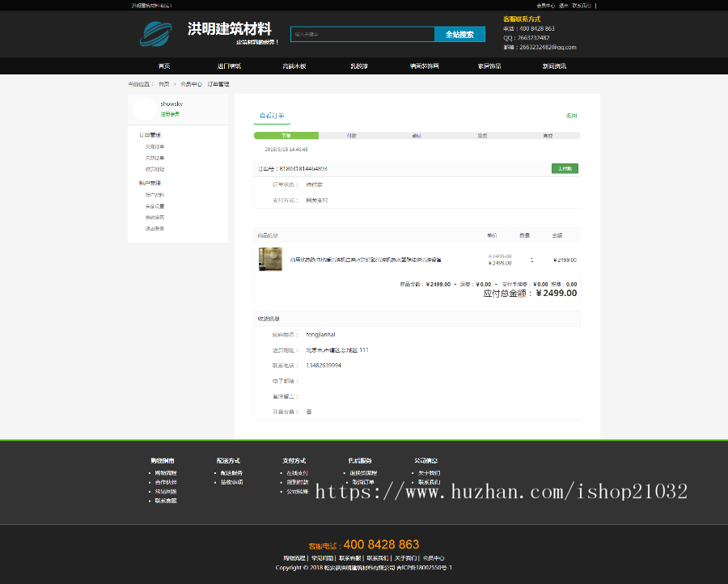Open 账户资料 in the sidebar
The height and width of the screenshot is (584, 728).
tap(154, 195)
